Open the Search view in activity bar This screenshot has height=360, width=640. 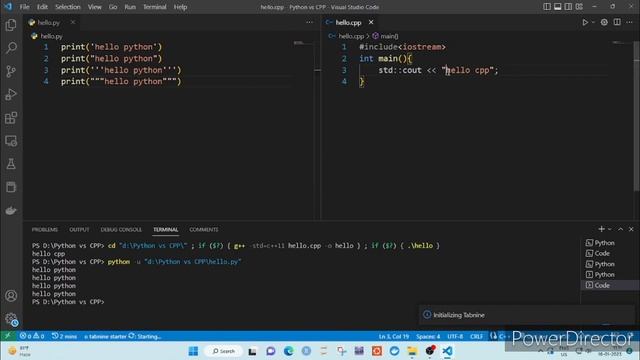(11, 48)
